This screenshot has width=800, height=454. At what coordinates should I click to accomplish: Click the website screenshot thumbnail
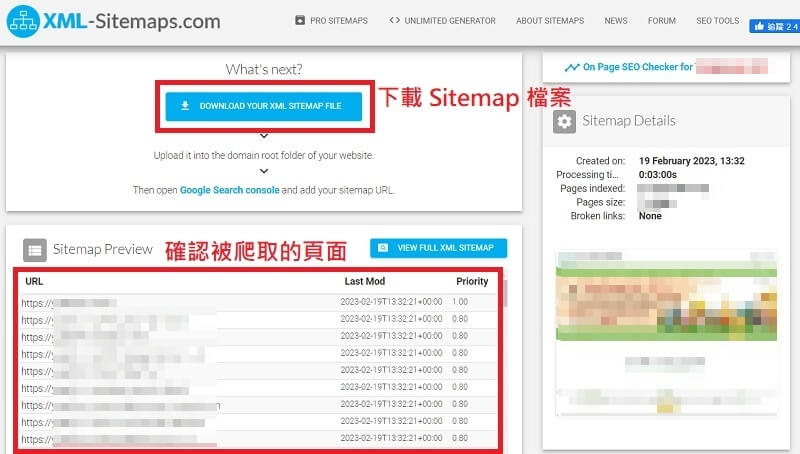tap(666, 333)
